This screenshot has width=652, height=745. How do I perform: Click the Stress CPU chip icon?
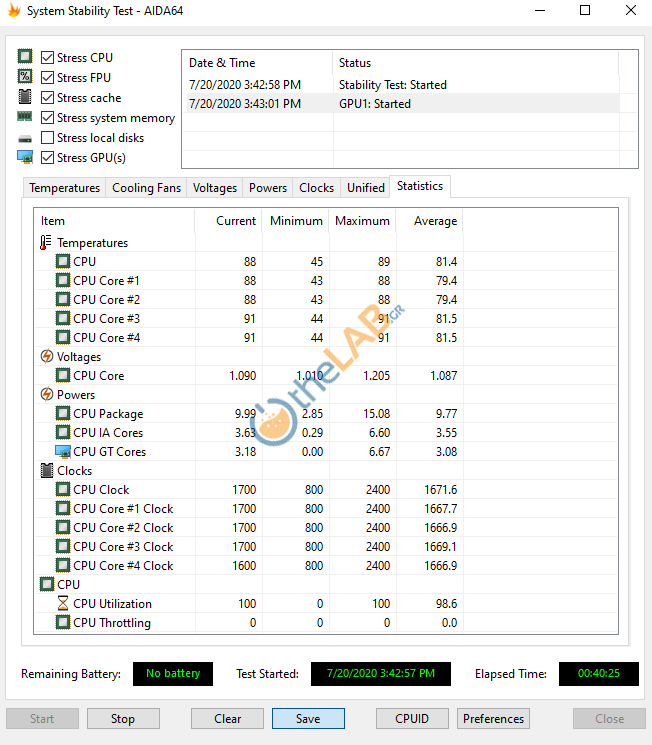25,56
